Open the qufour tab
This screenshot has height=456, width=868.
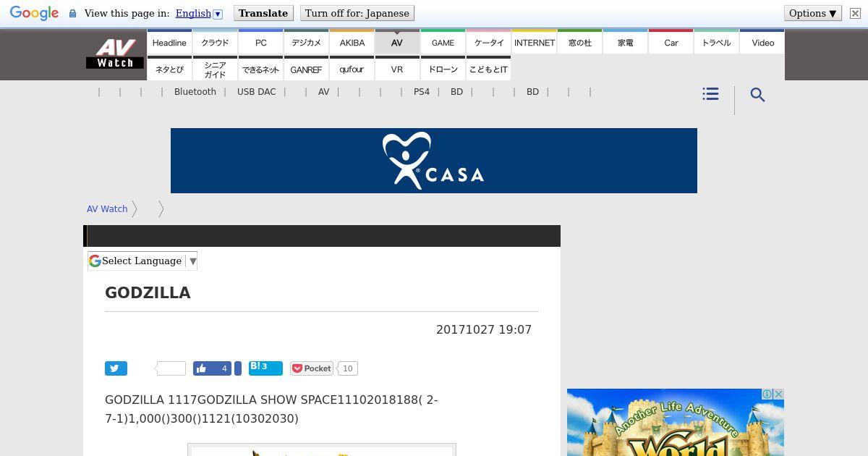(352, 69)
